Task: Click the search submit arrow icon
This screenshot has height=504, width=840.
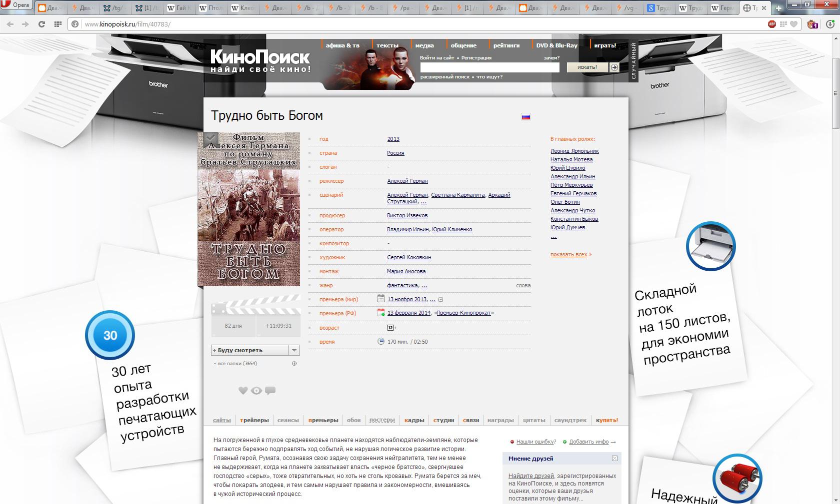Action: point(614,67)
